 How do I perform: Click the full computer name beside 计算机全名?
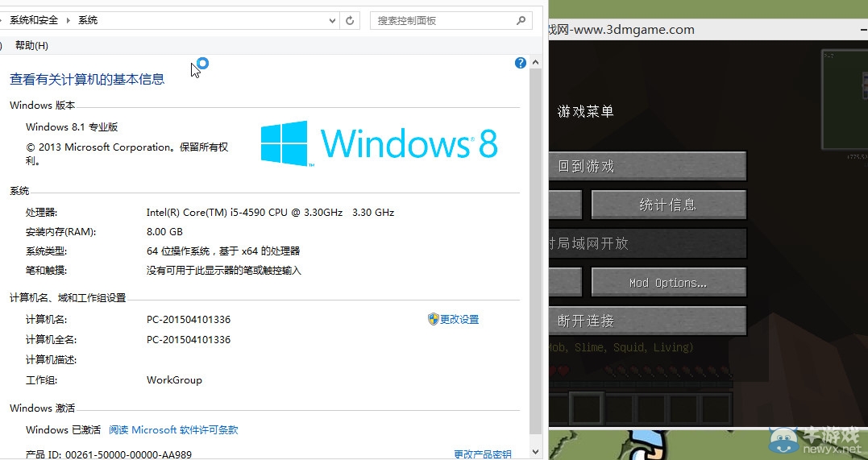pos(189,339)
